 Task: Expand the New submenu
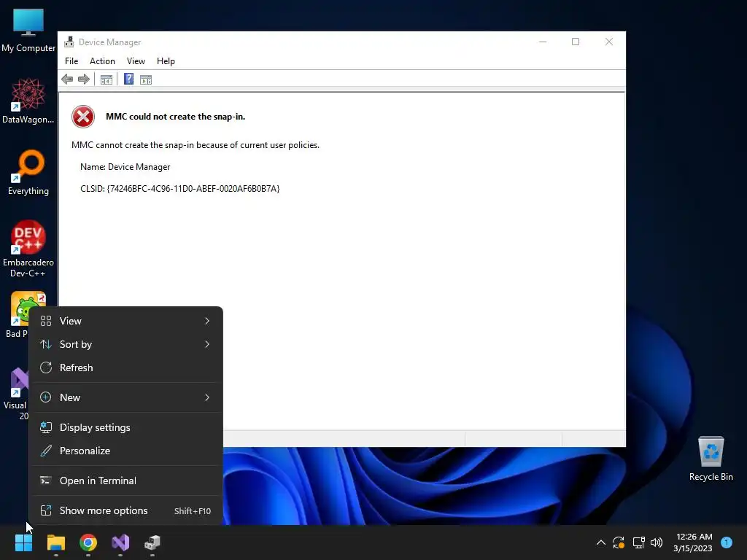[125, 397]
